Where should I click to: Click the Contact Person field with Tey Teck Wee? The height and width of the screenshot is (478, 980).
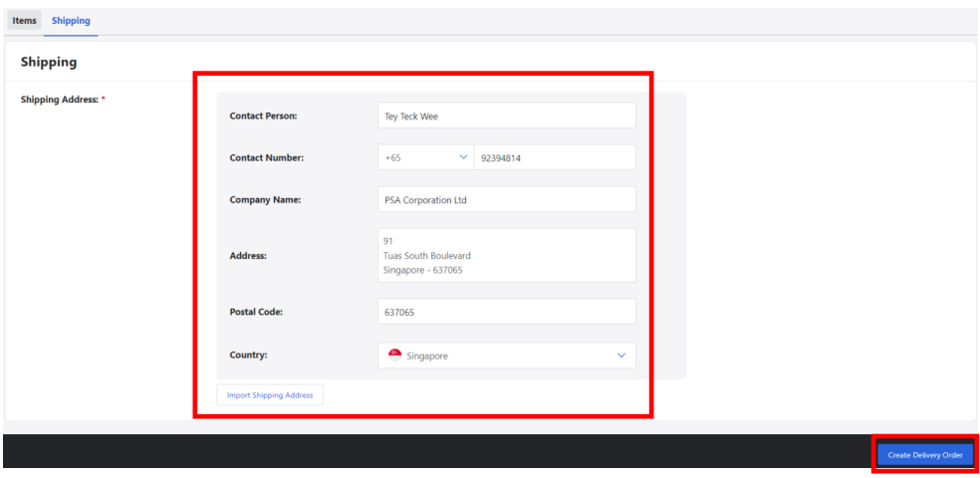(507, 116)
